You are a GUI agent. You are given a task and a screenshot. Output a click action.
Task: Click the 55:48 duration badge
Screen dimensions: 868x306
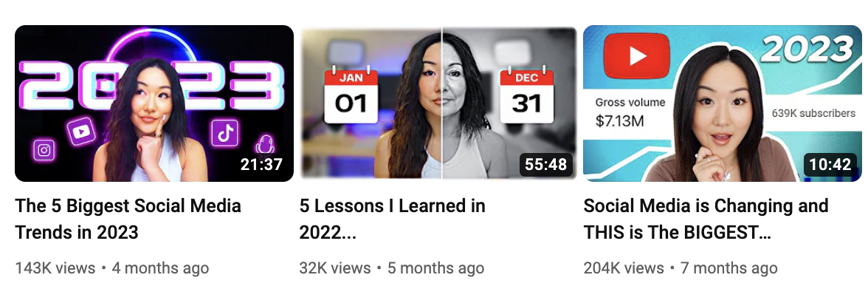[x=545, y=165]
